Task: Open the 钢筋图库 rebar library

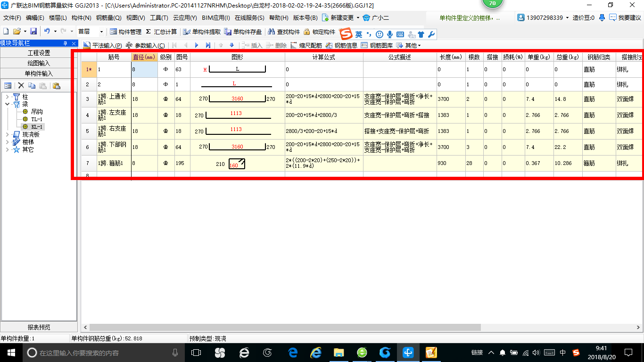Action: [377, 45]
